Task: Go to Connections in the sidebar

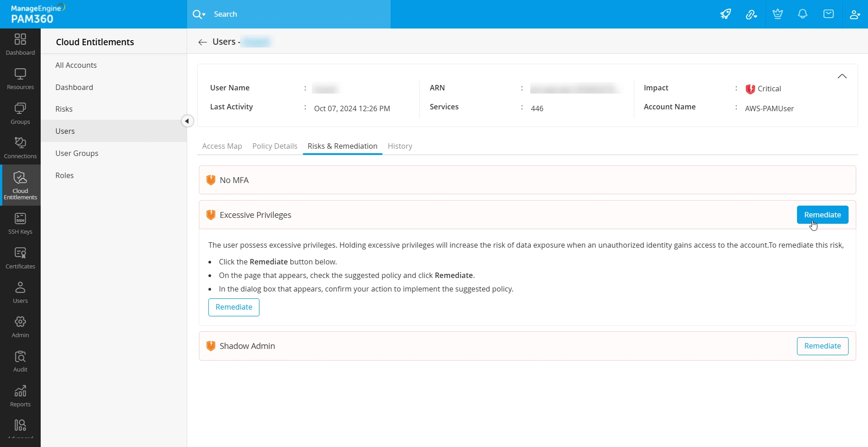Action: tap(20, 148)
